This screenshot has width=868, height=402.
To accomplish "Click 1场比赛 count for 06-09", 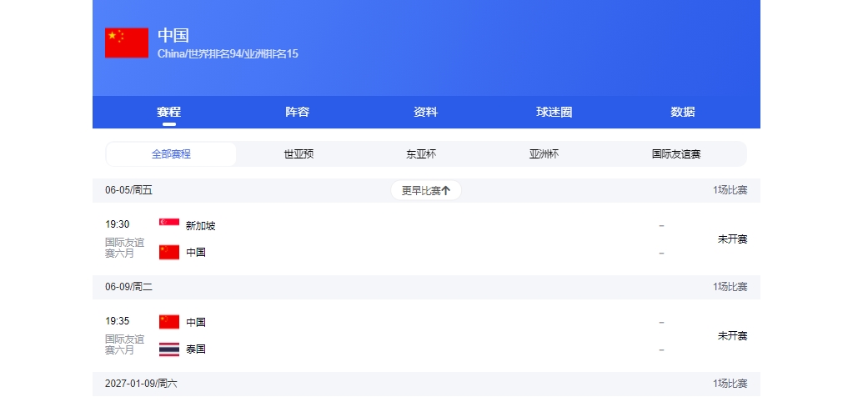I will (730, 287).
